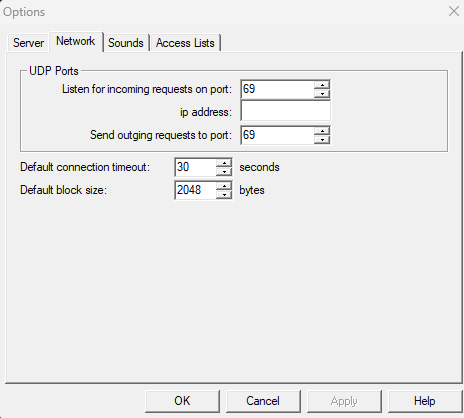Click the 'UDP Ports' group label
The width and height of the screenshot is (464, 418).
point(54,71)
